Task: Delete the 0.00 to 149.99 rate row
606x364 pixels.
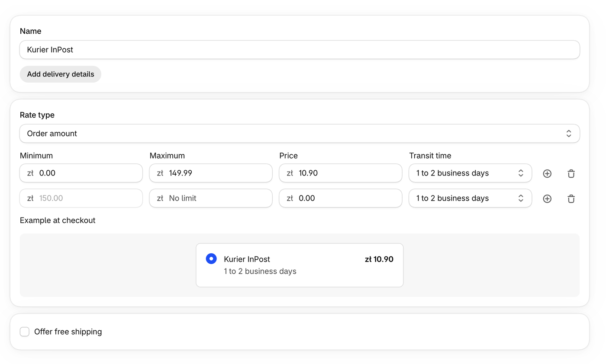Action: click(571, 173)
